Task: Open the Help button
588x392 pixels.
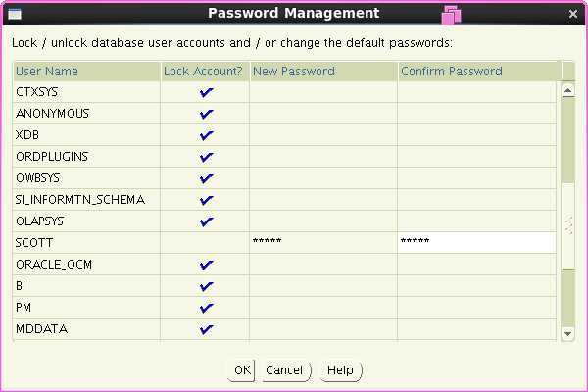Action: [x=341, y=370]
